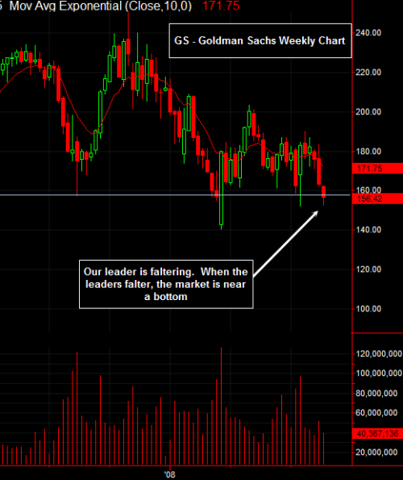The image size is (403, 480).
Task: Click the 180.00 price axis label
Action: tap(368, 151)
